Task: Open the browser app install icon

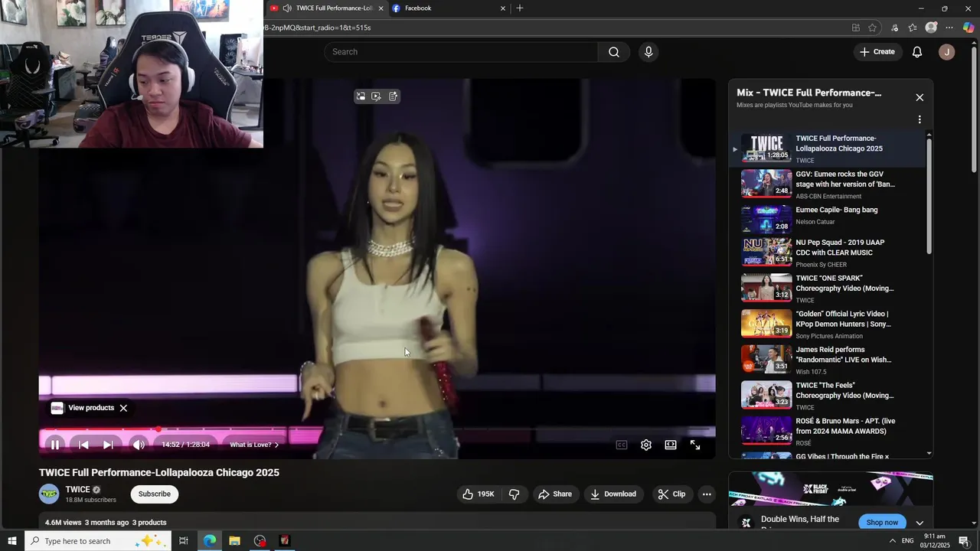Action: [855, 28]
